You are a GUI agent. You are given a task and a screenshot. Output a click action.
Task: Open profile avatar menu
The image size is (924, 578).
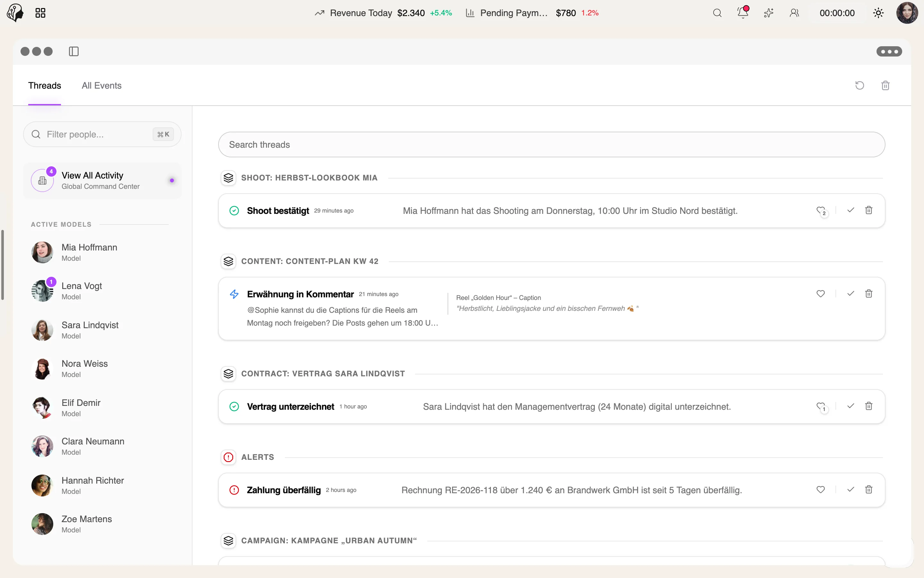pos(907,13)
